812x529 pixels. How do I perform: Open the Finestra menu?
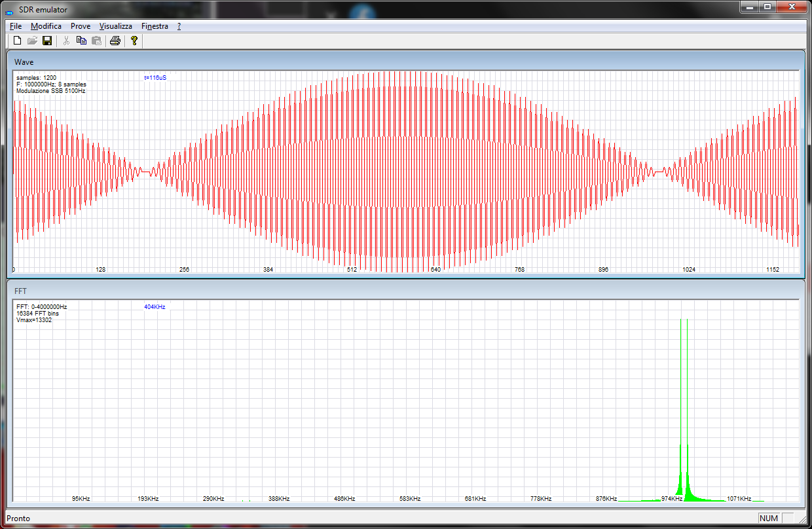155,26
